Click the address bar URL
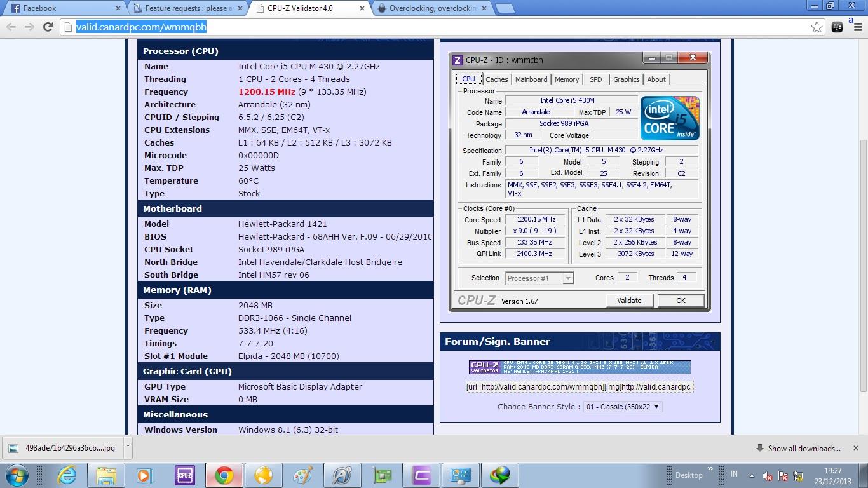Viewport: 868px width, 488px height. click(x=141, y=27)
